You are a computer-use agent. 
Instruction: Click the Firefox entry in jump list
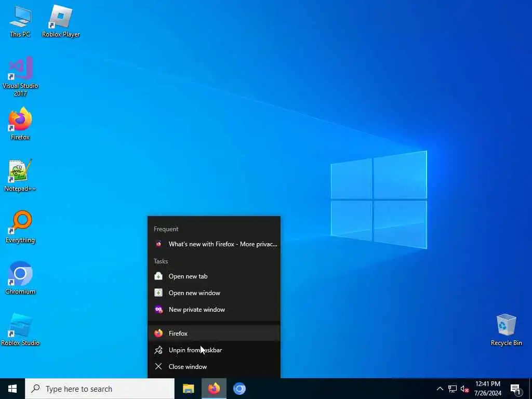coord(214,333)
